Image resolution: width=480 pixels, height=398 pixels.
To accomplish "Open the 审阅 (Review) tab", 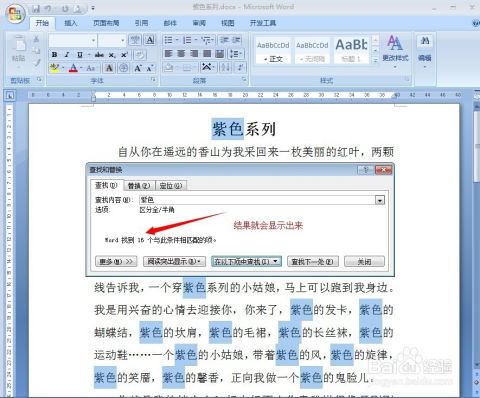I will tap(199, 23).
